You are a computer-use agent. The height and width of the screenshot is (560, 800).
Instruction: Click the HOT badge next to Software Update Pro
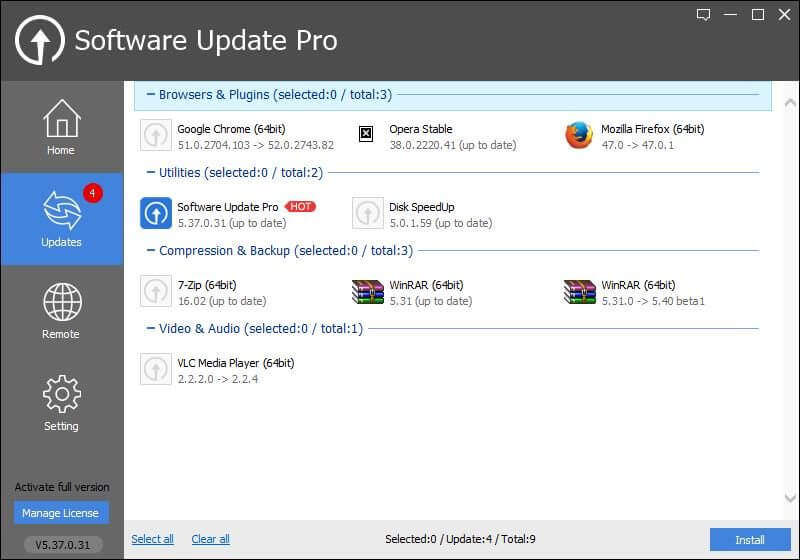point(300,207)
